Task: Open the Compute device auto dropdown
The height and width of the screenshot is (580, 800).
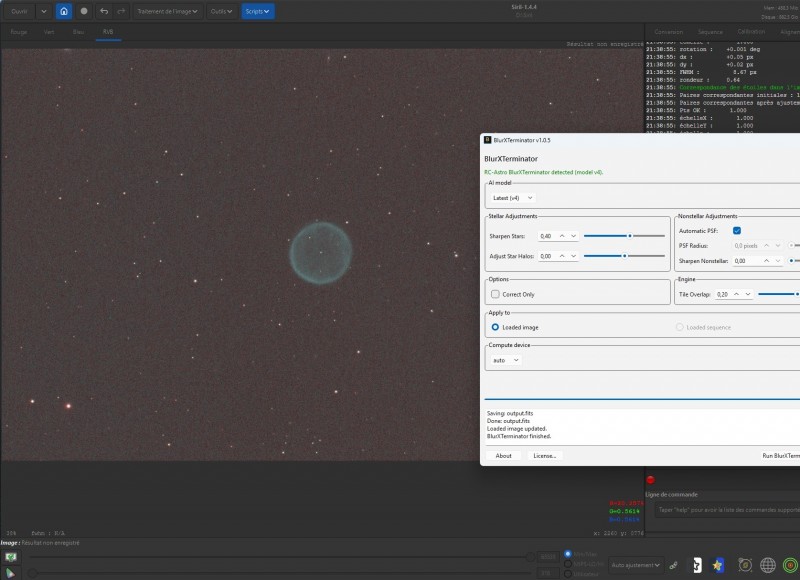Action: [505, 360]
